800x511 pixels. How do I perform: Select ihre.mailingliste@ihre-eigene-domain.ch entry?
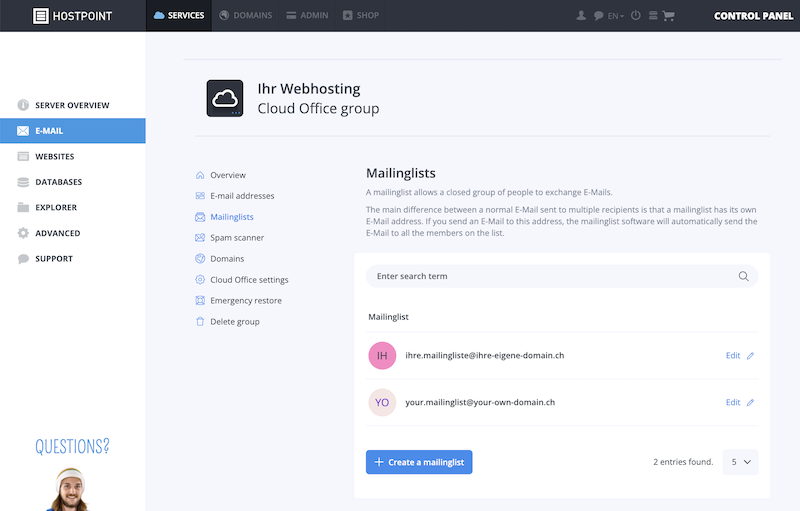[x=485, y=355]
